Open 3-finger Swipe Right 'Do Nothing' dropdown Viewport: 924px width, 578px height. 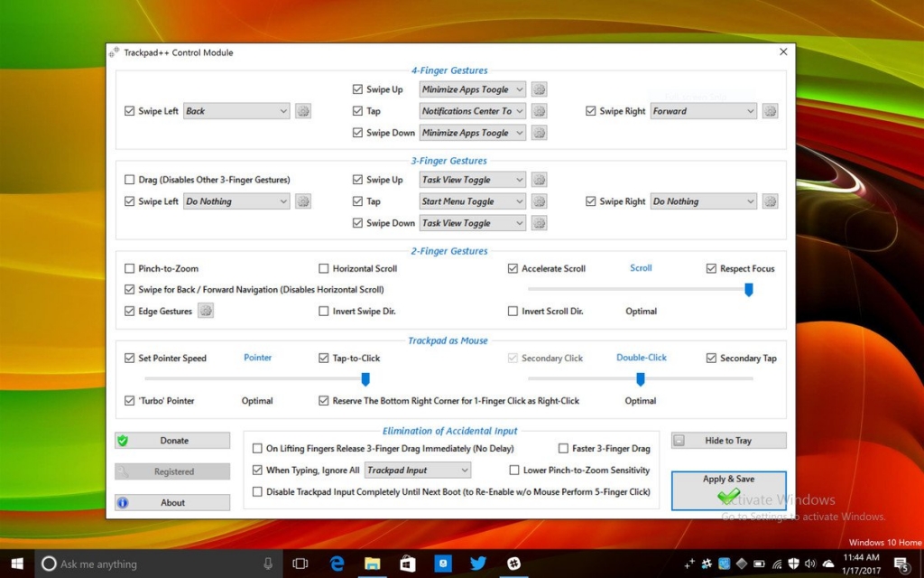click(704, 201)
